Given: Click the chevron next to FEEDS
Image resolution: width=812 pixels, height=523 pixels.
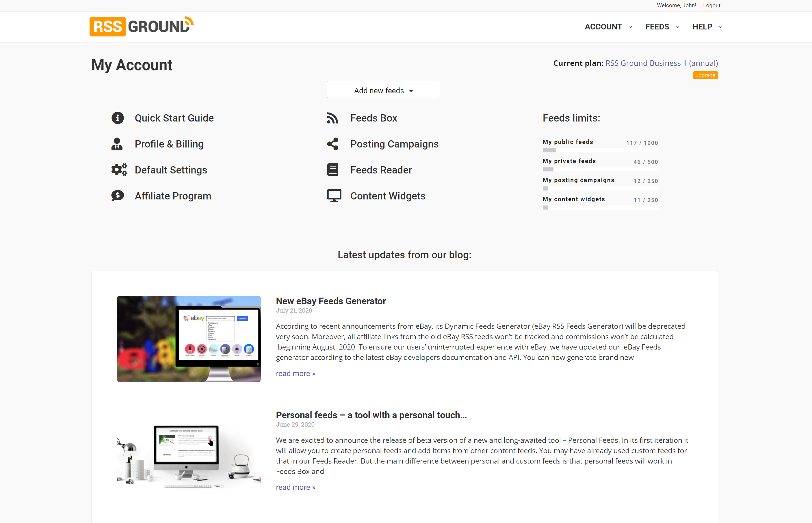Looking at the screenshot, I should (x=677, y=27).
